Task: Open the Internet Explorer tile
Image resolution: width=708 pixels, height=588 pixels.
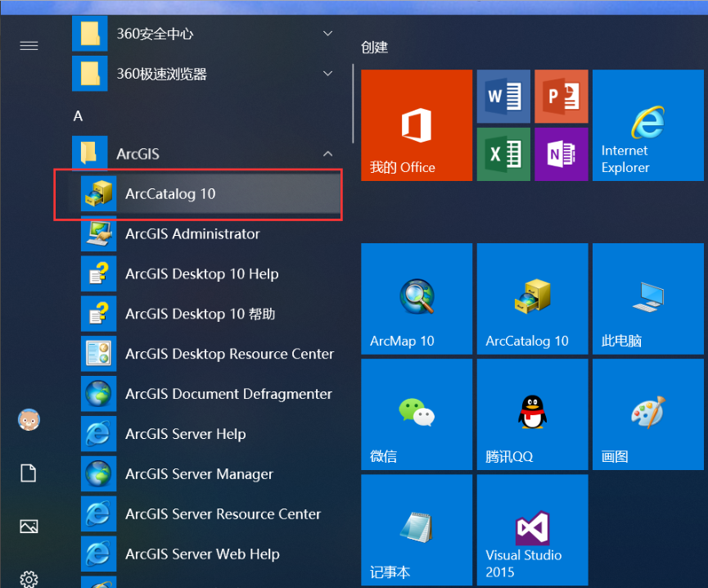Action: [648, 125]
